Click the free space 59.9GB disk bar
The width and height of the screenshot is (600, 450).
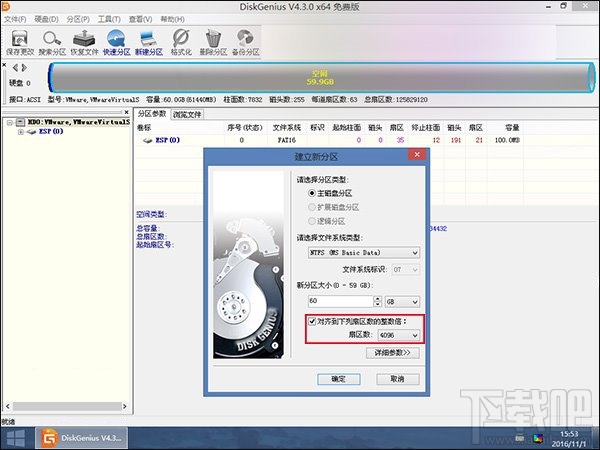(321, 78)
